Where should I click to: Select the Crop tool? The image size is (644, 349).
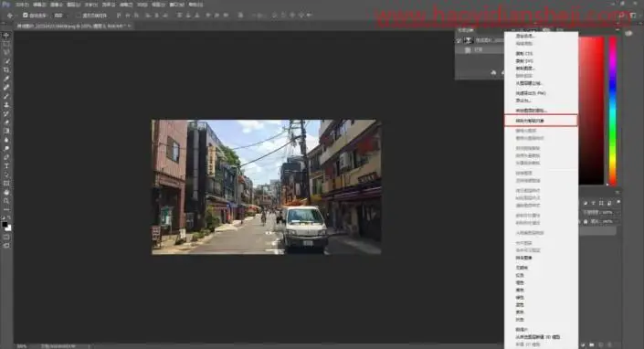coord(6,69)
